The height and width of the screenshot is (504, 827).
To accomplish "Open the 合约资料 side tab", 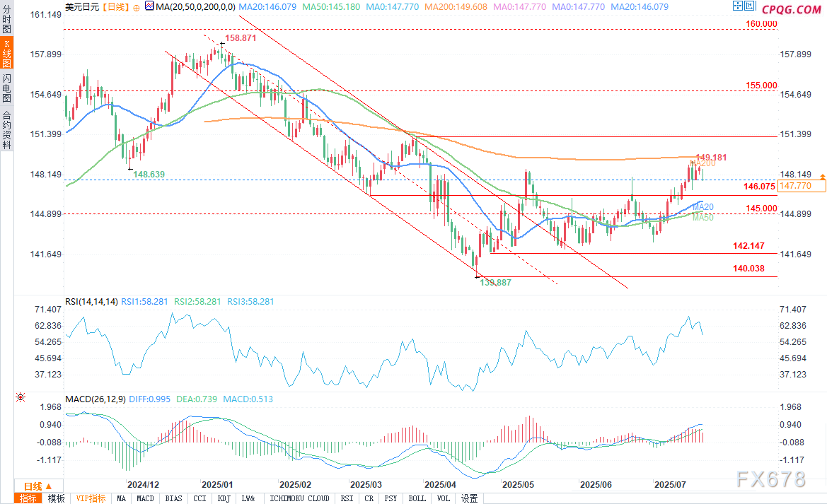I will pos(7,130).
